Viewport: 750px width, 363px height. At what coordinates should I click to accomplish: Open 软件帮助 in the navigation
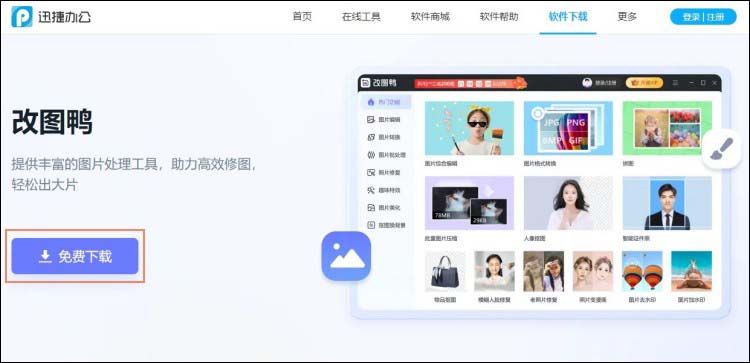[x=499, y=17]
